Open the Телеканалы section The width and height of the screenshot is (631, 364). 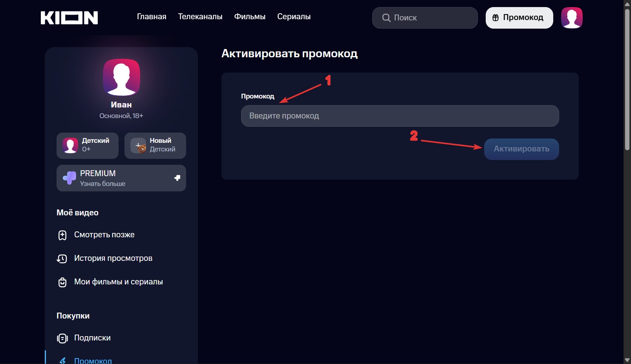point(200,16)
